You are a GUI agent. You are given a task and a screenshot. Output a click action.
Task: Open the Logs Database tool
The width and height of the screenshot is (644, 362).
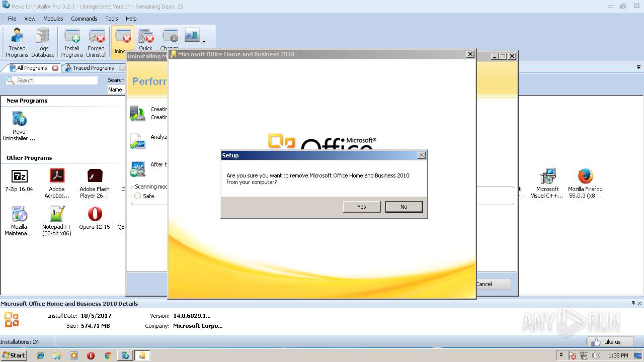coord(43,43)
